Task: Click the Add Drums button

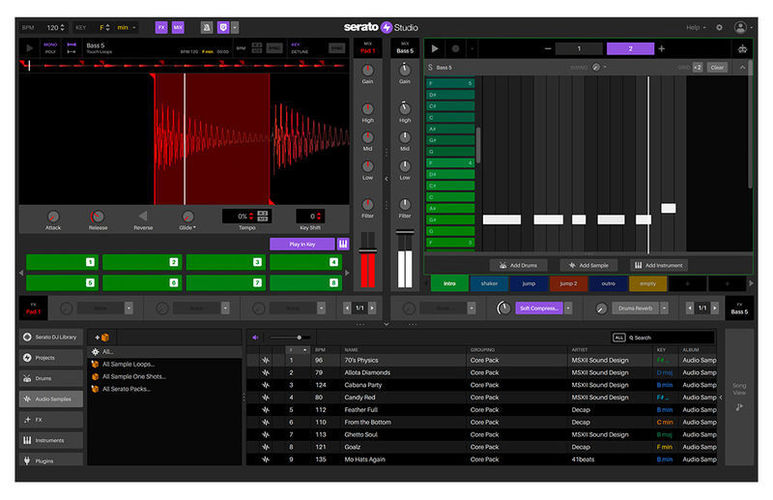Action: click(518, 265)
